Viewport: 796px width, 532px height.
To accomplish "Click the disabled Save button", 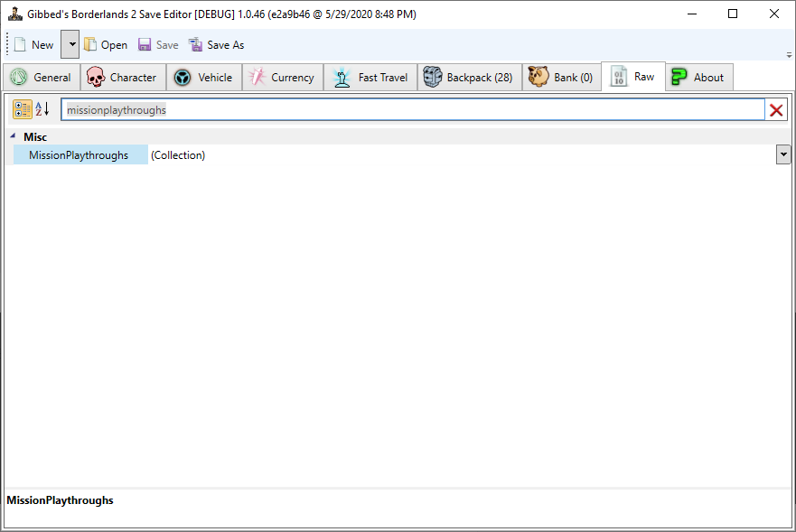I will [x=158, y=44].
